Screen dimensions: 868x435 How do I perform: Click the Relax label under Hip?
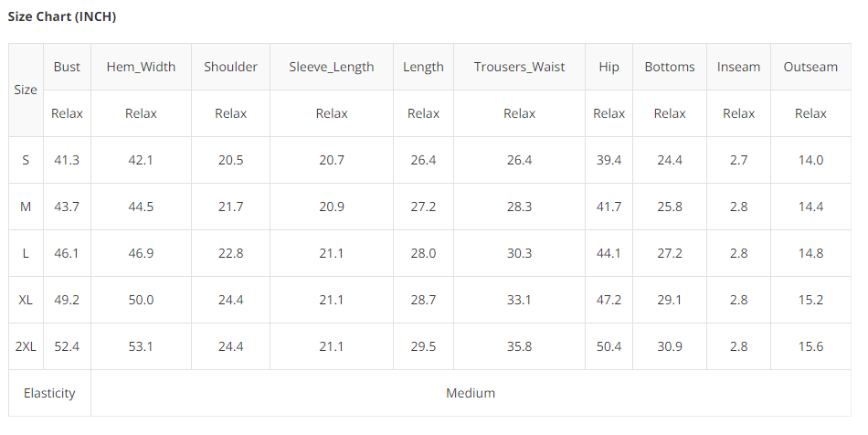click(x=609, y=113)
